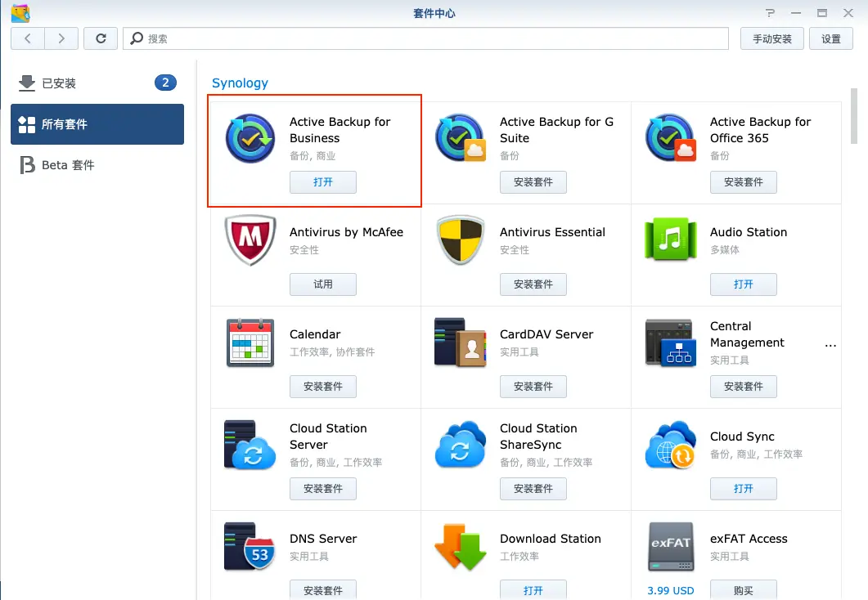Click the package list vertical scrollbar
Screen dimensions: 868x600
pyautogui.click(x=854, y=115)
